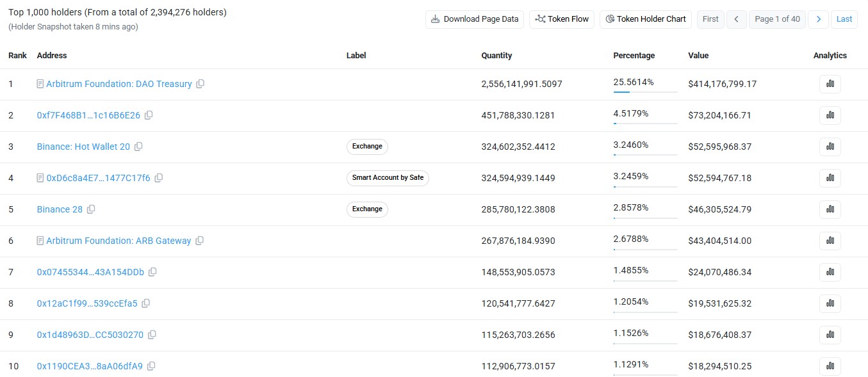The width and height of the screenshot is (868, 377).
Task: Click the Download Page Data button
Action: (475, 19)
